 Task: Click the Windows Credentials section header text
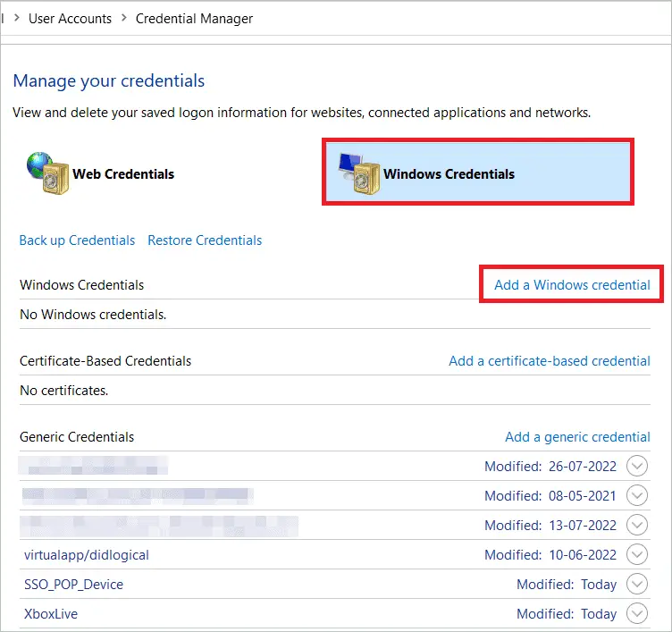82,284
